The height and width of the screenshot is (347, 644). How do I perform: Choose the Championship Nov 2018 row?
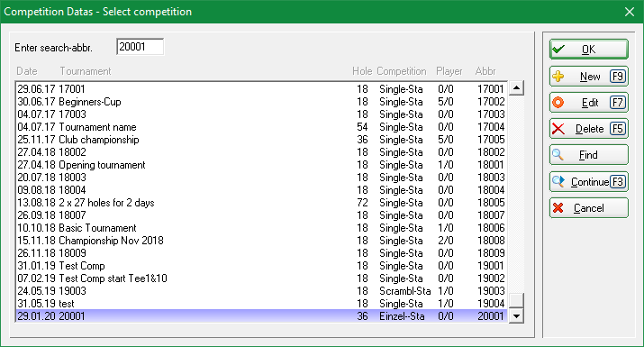(x=261, y=241)
